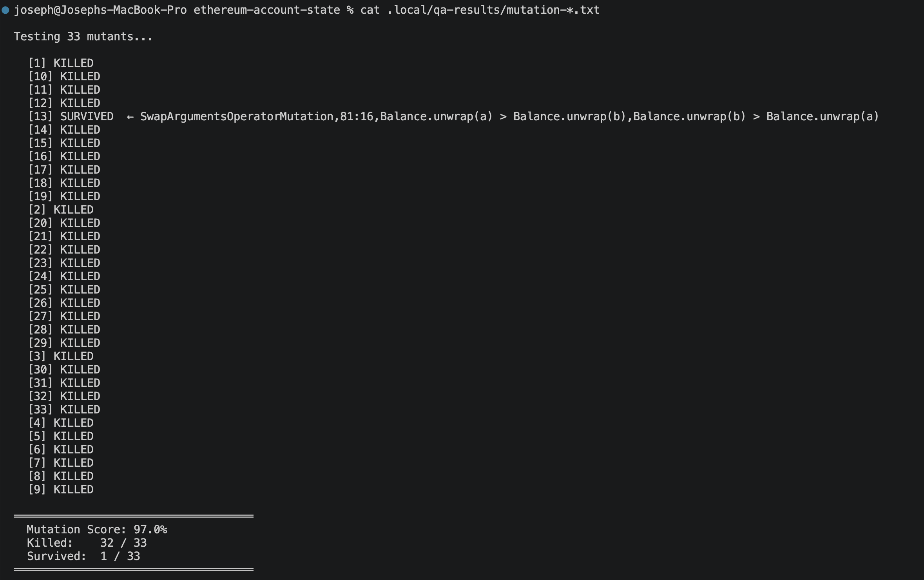
Task: Click the joseph@Josephs-MacBook-Pro prompt text
Action: tap(100, 10)
